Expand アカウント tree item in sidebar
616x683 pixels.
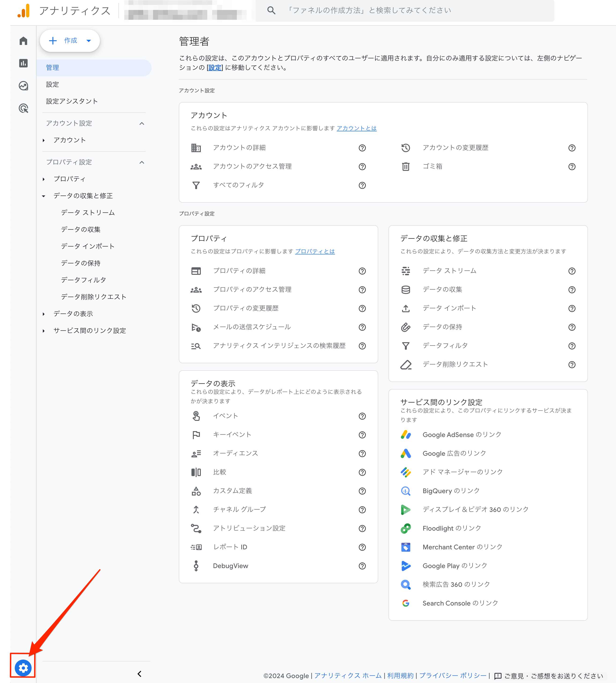point(44,140)
